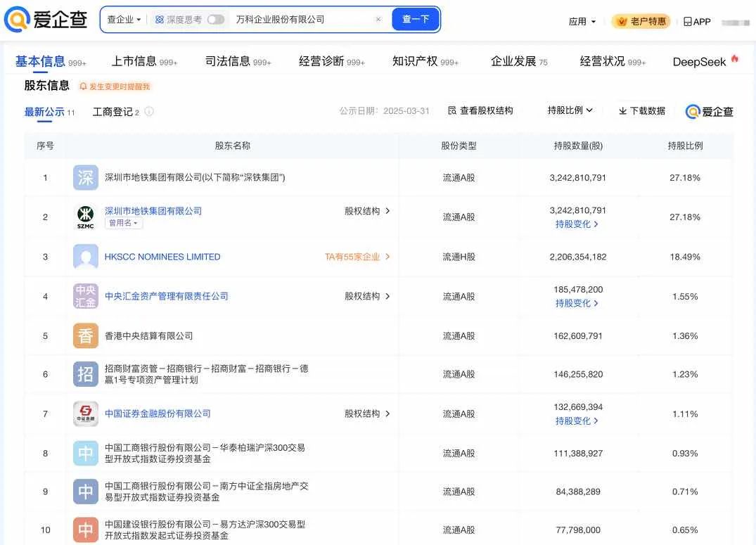Screen dimensions: 756x545
Task: Click the 中央汇金 avatar icon
Action: point(85,296)
